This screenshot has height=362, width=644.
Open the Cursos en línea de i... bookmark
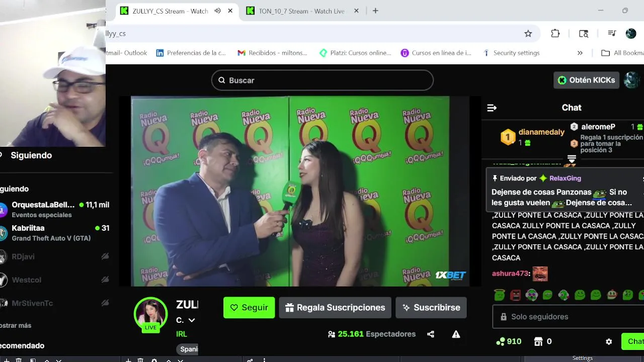(x=436, y=53)
